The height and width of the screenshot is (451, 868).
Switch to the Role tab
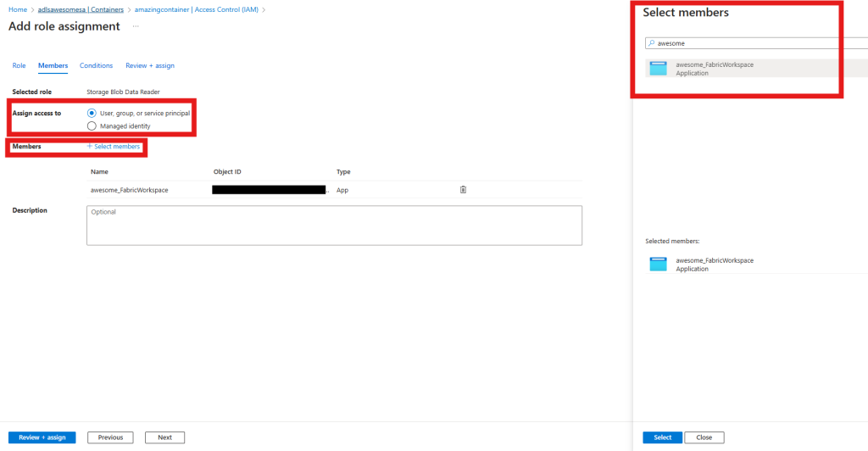click(19, 65)
